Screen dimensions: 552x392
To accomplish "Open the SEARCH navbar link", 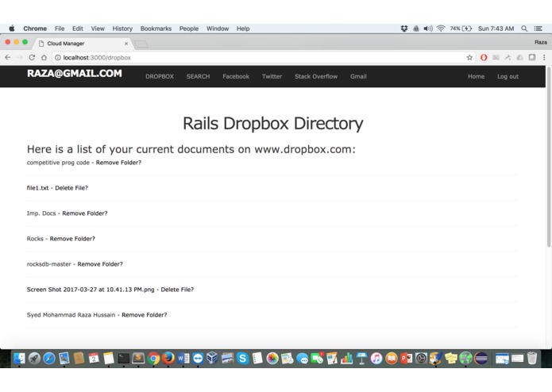I will (198, 76).
